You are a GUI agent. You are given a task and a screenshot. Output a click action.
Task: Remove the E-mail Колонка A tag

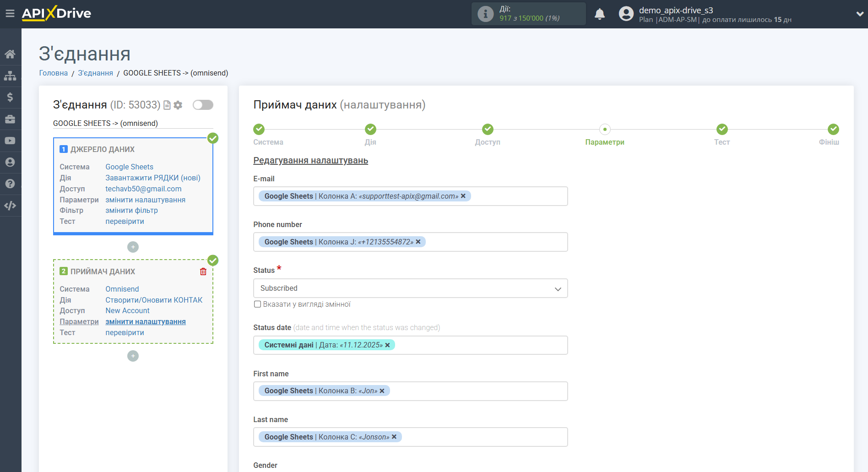coord(463,196)
